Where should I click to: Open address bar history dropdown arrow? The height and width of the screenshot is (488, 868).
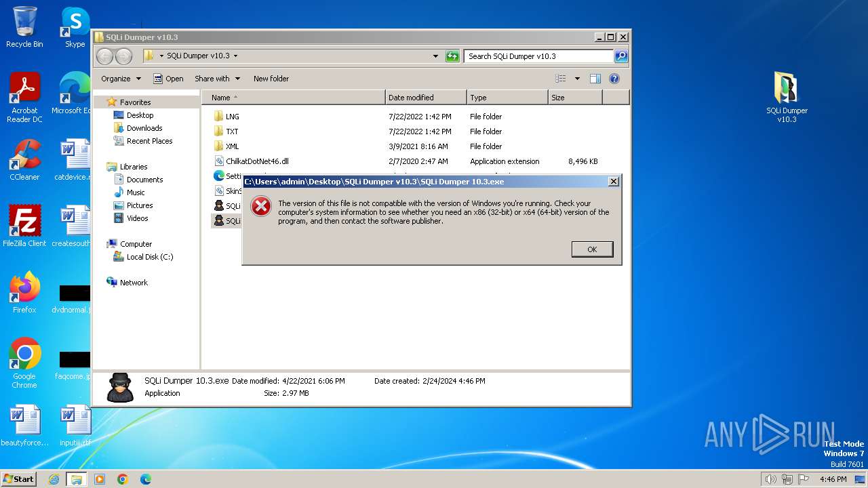[435, 56]
